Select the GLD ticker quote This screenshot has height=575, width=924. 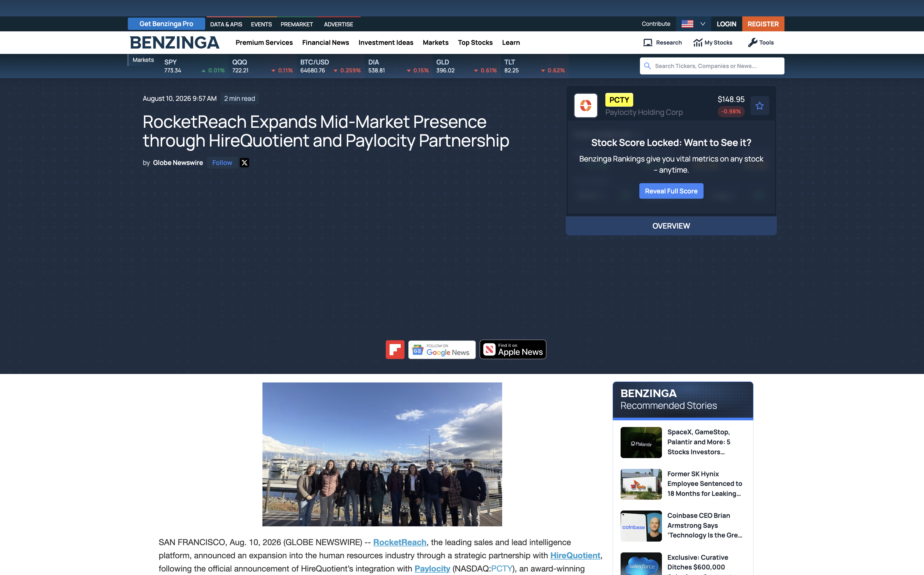click(x=467, y=66)
